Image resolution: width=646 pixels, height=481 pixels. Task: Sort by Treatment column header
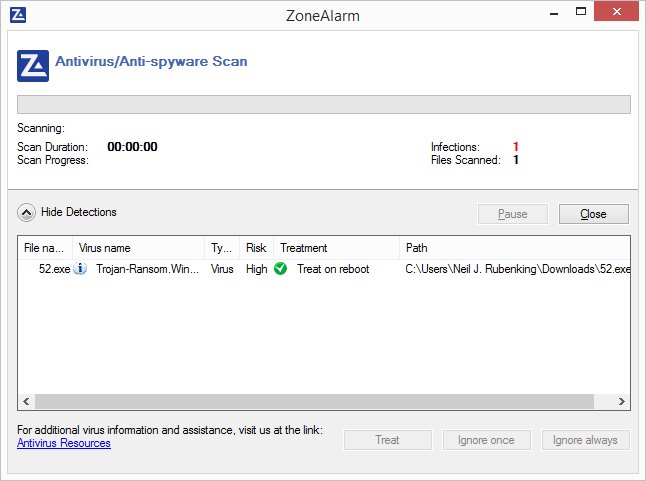pos(336,248)
